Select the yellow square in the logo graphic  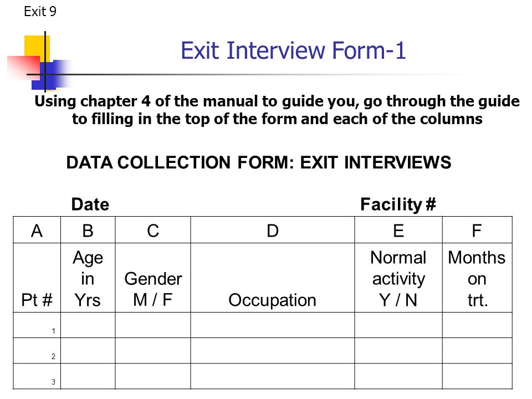click(37, 49)
